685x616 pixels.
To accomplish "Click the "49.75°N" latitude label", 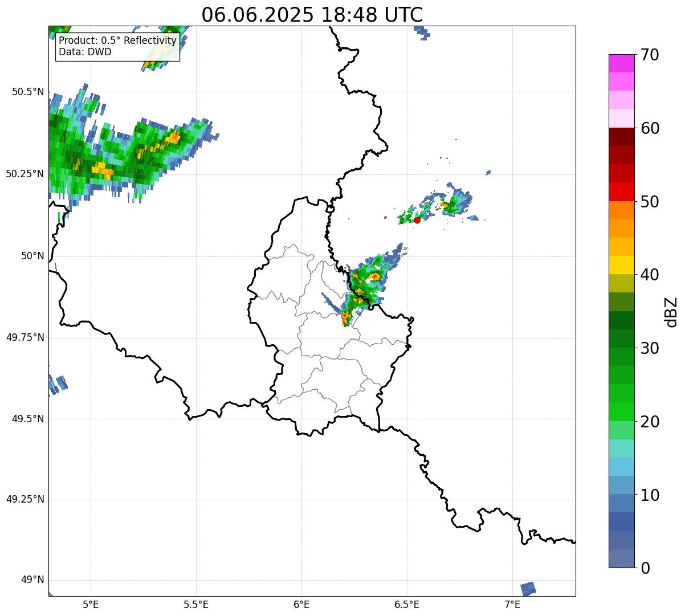I will click(25, 337).
